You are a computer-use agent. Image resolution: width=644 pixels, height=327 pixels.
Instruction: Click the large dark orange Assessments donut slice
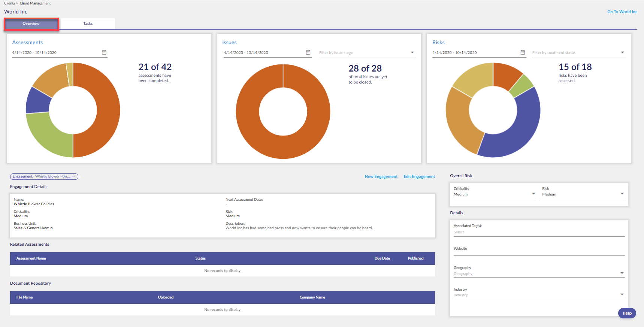click(108, 110)
